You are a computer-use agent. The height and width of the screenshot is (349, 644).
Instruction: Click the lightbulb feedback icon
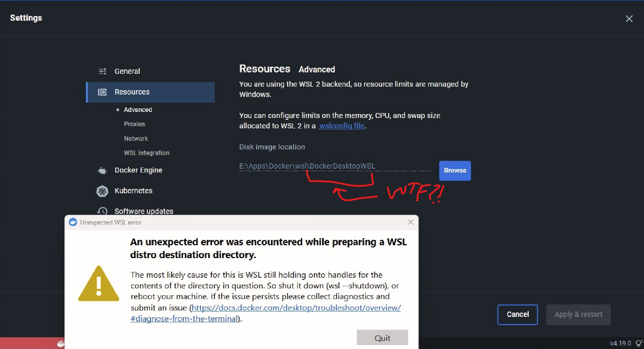pyautogui.click(x=639, y=343)
